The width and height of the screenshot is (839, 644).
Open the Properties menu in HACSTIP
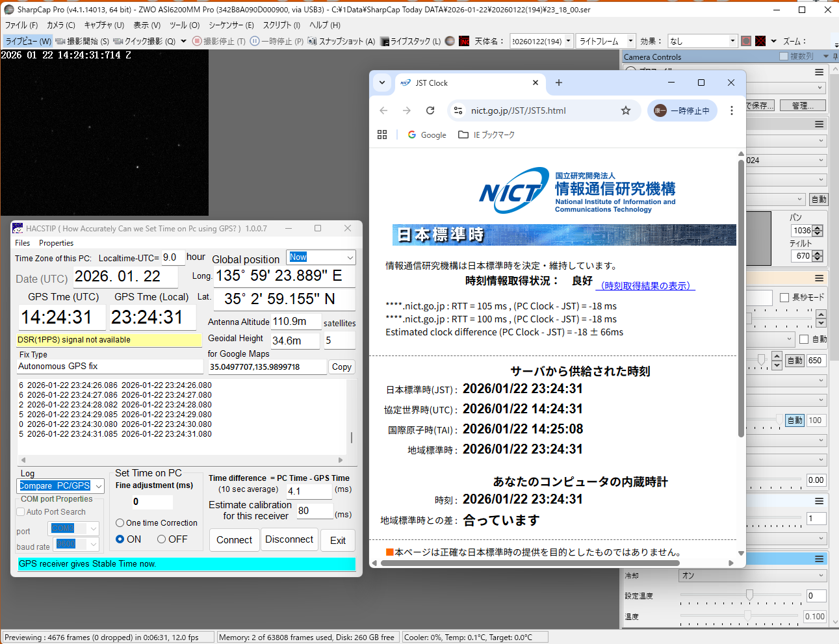tap(56, 243)
